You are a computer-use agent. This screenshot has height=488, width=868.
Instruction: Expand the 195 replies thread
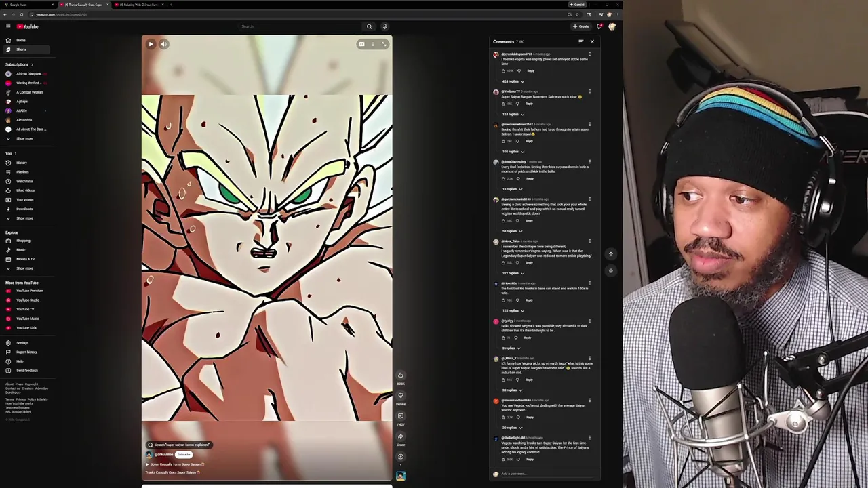pyautogui.click(x=513, y=151)
